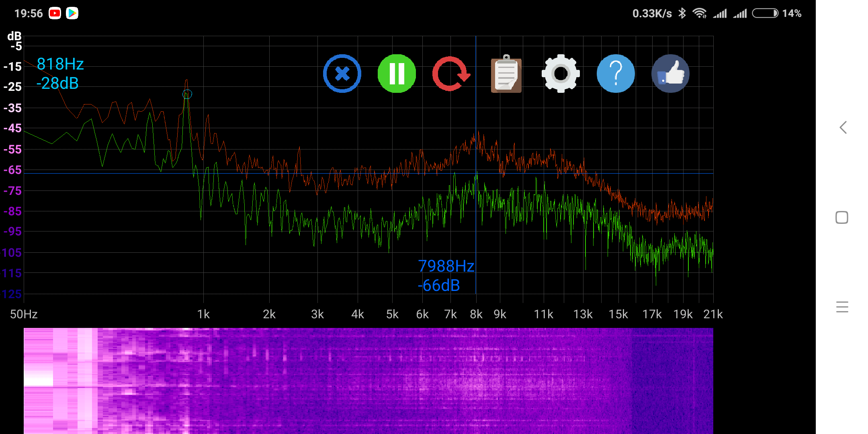Tap the Play Store notification icon
Screen dimensions: 868x434
coord(72,13)
